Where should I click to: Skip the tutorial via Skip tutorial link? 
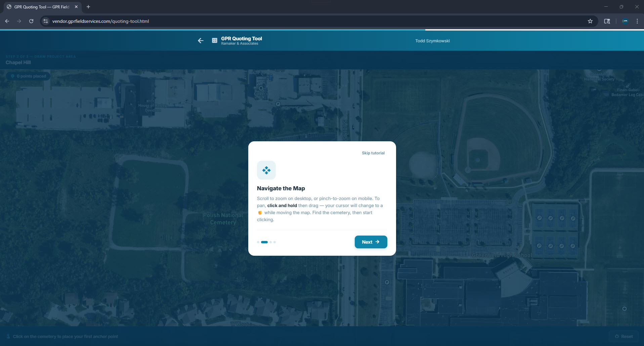(373, 153)
